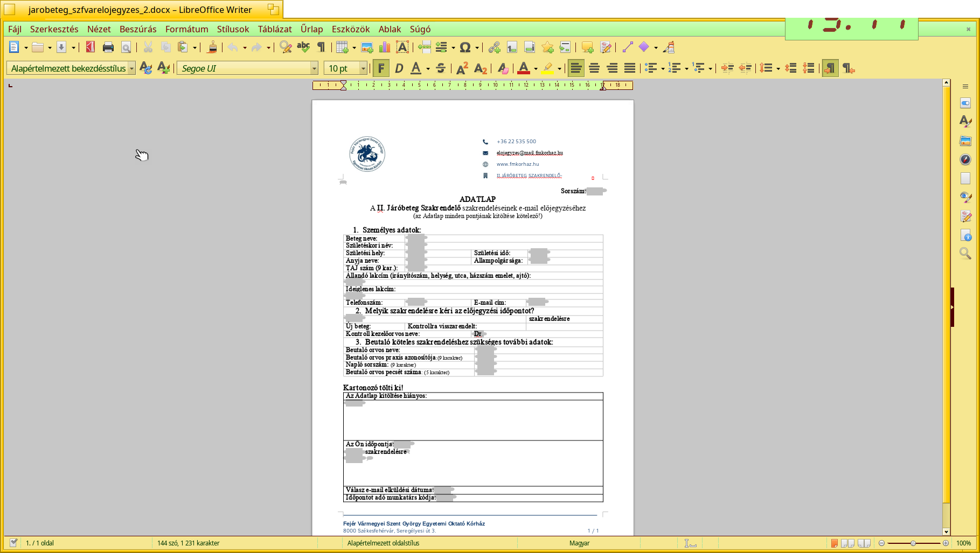Insert page break icon
Viewport: 980px width, 553px height.
pyautogui.click(x=424, y=47)
